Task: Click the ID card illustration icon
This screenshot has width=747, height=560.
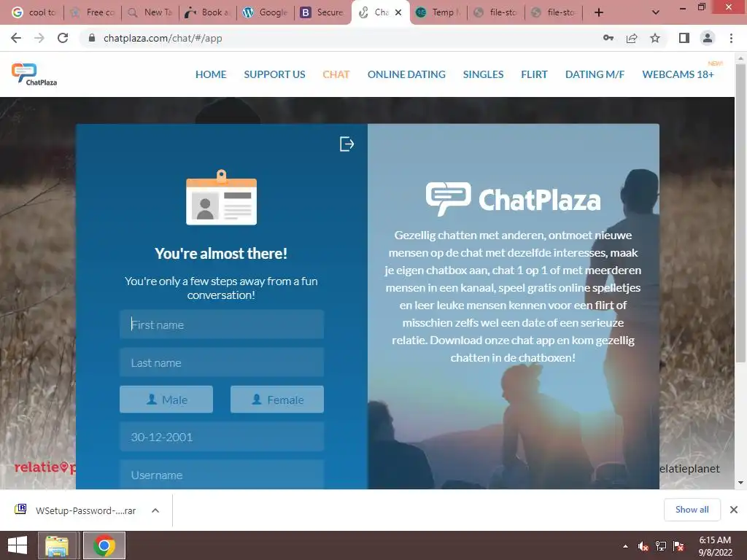Action: click(222, 197)
